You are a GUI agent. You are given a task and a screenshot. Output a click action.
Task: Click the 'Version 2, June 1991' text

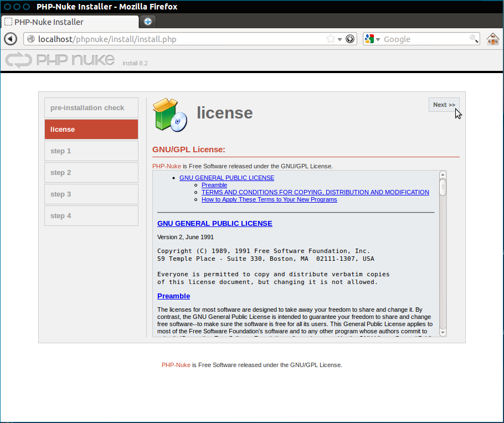(186, 237)
